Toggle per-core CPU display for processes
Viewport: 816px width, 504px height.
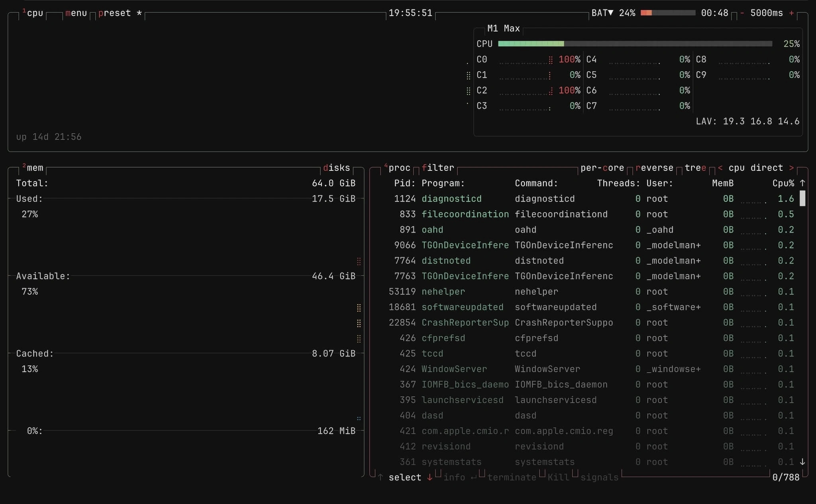[602, 168]
